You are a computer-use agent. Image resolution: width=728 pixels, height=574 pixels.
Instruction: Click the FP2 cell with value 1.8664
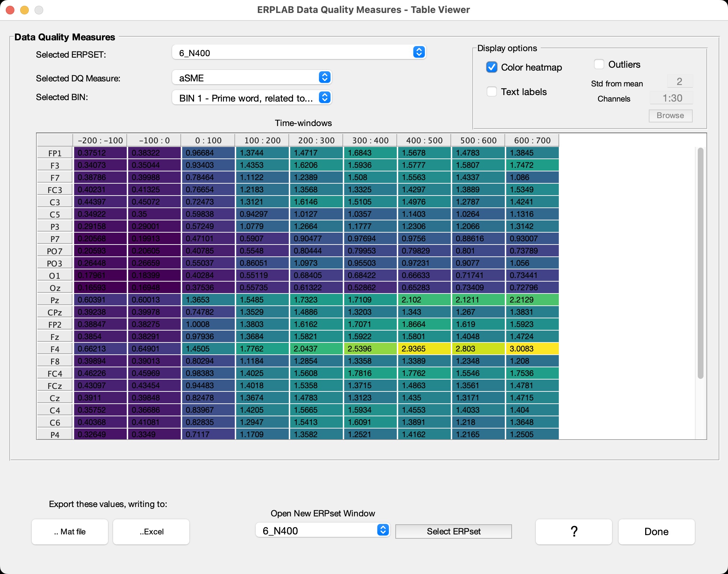click(x=424, y=324)
